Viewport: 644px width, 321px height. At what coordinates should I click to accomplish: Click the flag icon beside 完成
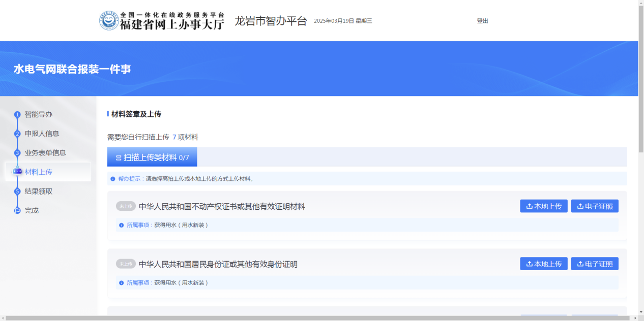pyautogui.click(x=17, y=211)
